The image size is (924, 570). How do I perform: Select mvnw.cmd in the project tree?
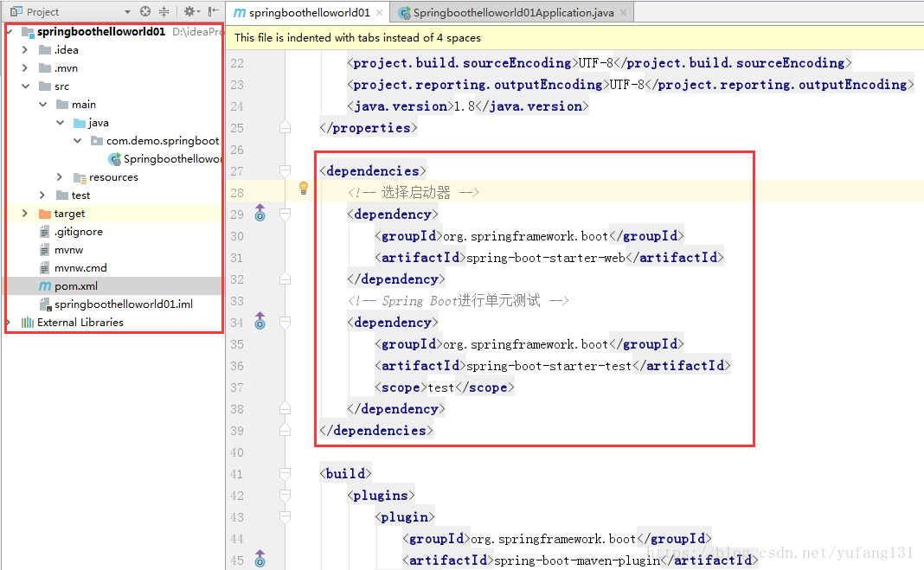[80, 268]
